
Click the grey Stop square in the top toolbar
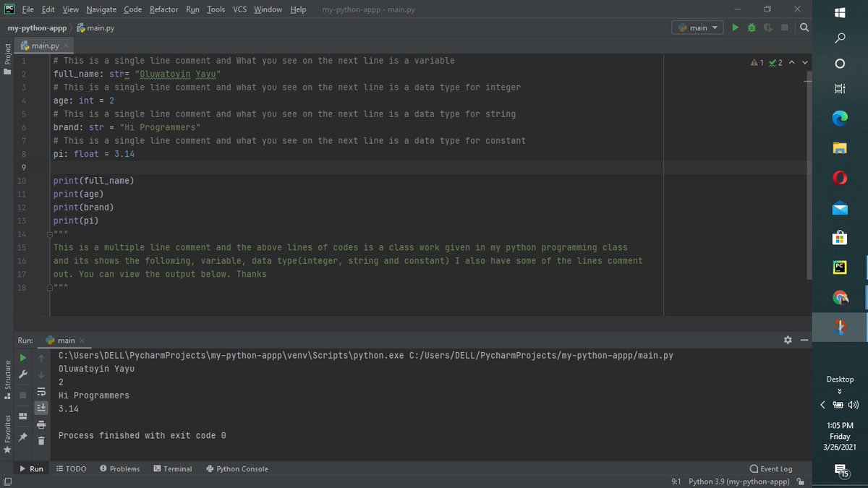click(x=783, y=27)
